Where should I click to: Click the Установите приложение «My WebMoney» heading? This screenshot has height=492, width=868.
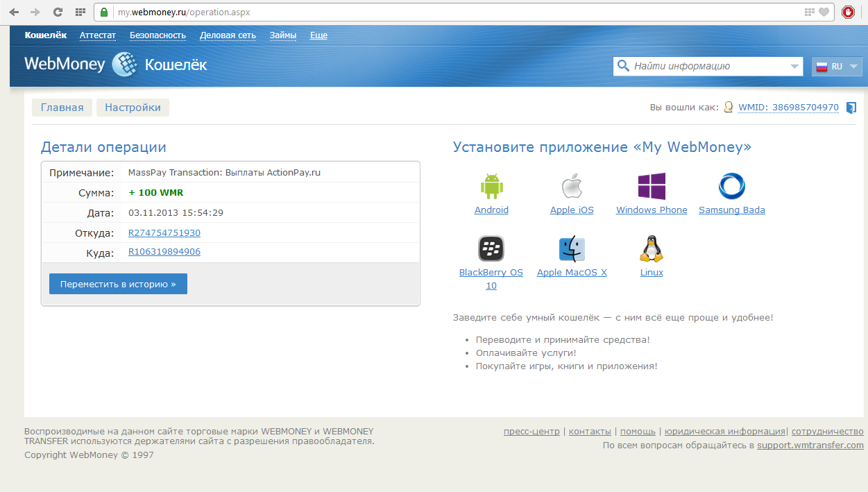[x=602, y=147]
